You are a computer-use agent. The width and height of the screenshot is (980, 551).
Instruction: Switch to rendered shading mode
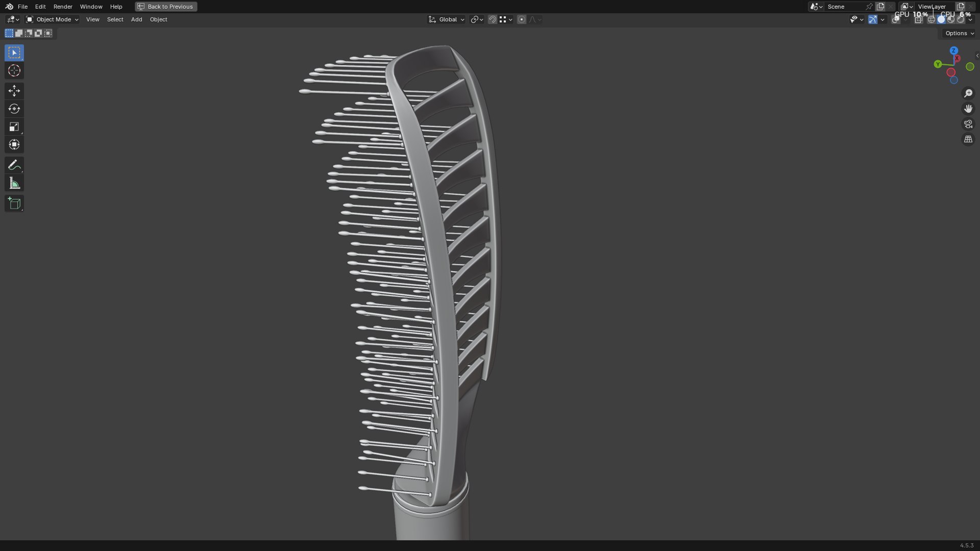tap(961, 19)
